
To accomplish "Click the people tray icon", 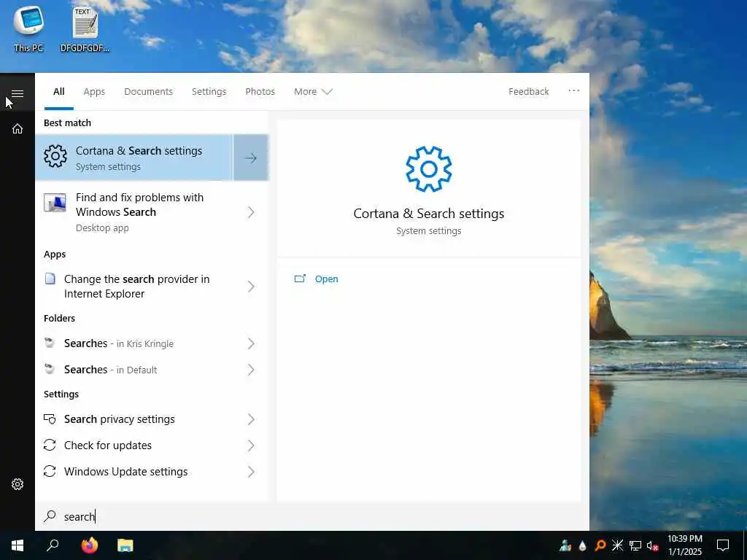I will point(565,545).
